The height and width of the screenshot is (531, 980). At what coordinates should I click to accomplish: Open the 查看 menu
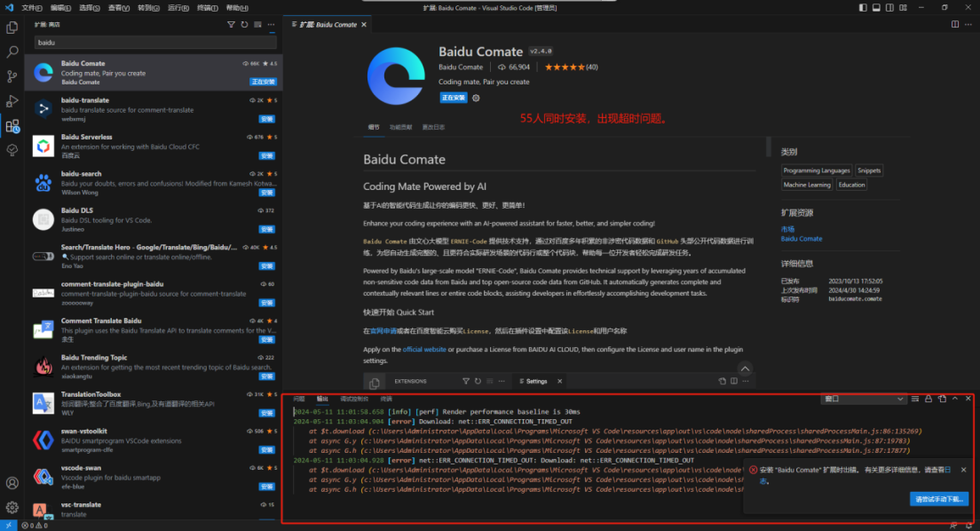(x=119, y=7)
